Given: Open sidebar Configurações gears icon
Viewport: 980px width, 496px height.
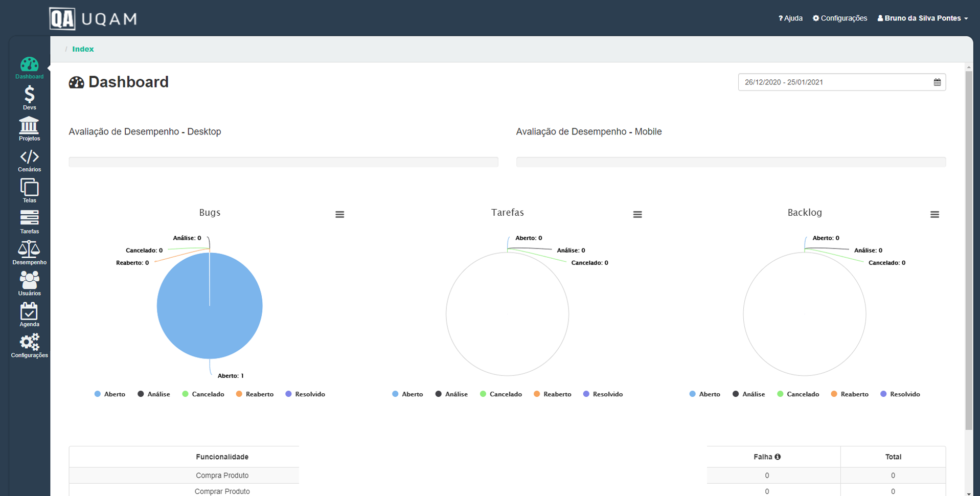Looking at the screenshot, I should point(29,345).
